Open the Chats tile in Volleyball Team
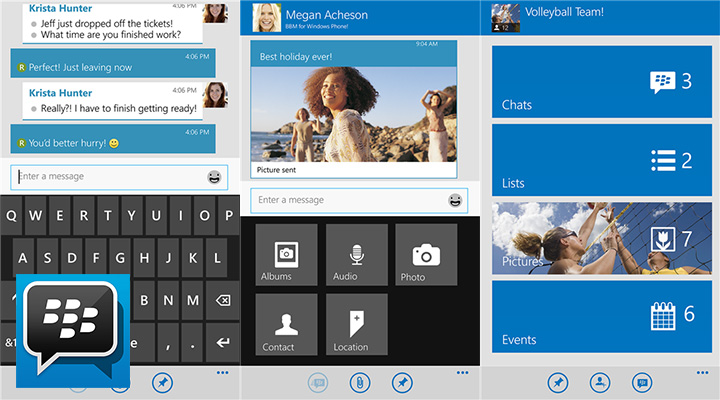 click(600, 82)
